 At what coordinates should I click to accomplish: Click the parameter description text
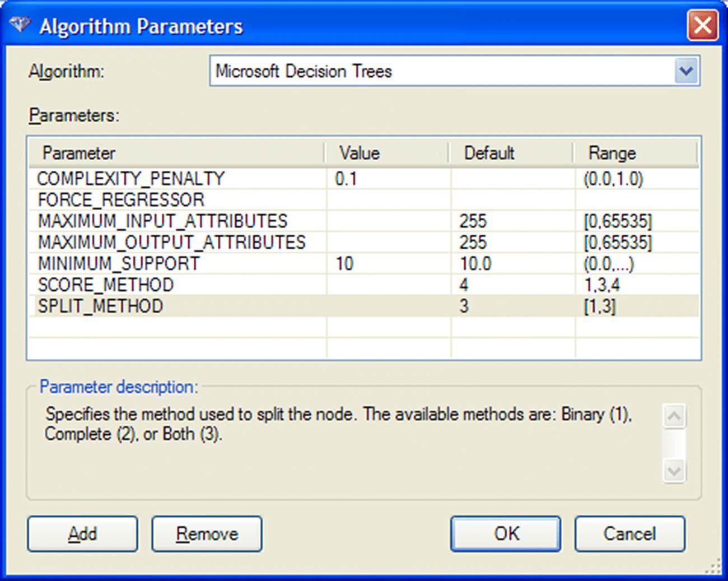click(338, 424)
